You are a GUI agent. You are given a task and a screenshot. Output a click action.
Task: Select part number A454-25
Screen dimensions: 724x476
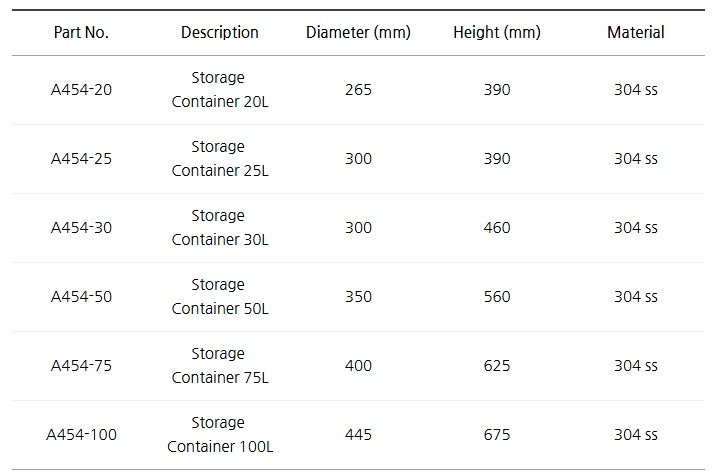click(x=81, y=159)
